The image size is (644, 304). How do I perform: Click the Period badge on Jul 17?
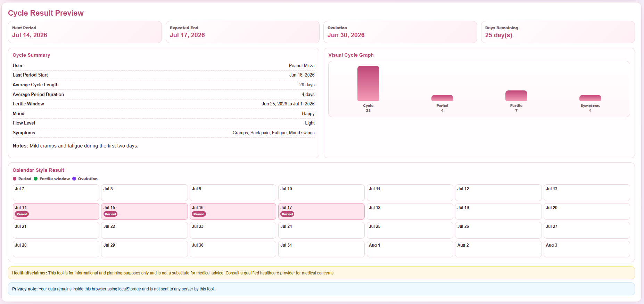pos(287,214)
